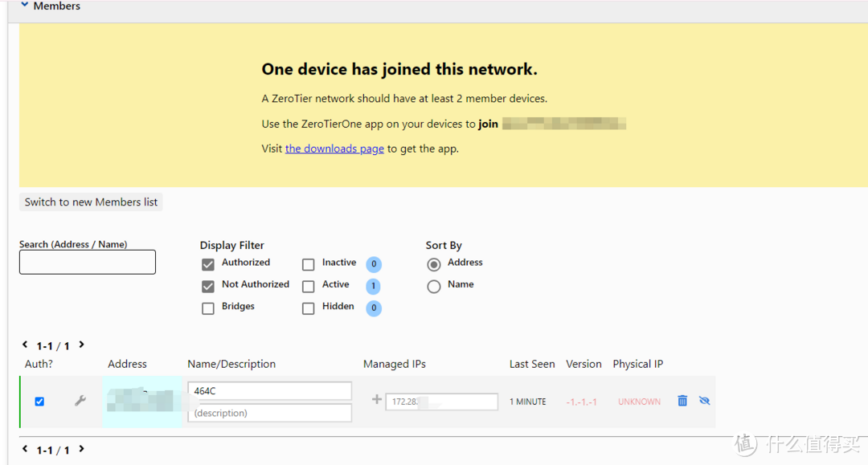Image resolution: width=868 pixels, height=465 pixels.
Task: Click the plus icon to add managed IP
Action: pos(376,399)
